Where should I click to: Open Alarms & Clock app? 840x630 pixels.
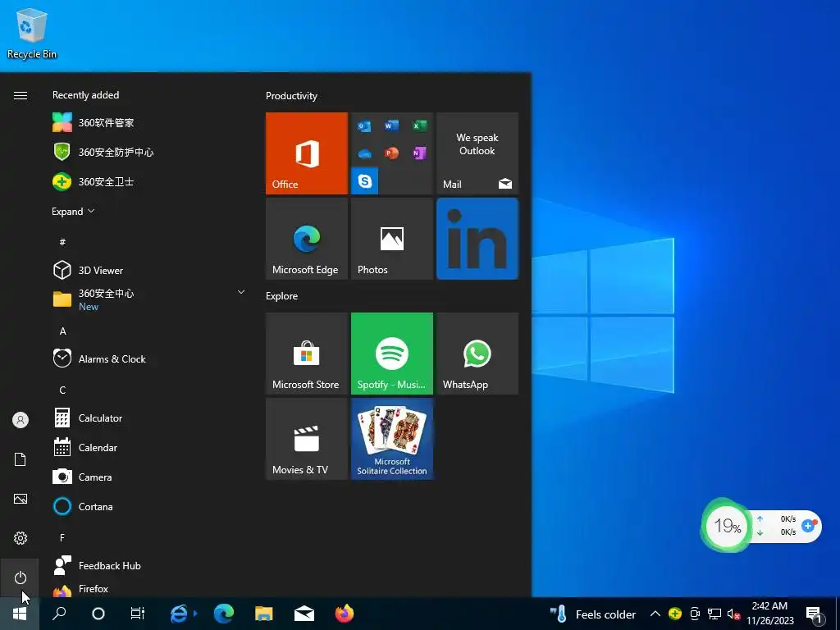pos(149,359)
